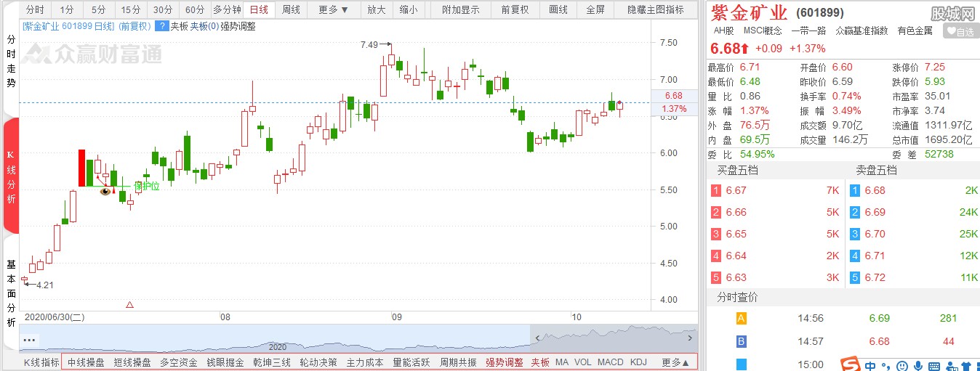
Task: Select 钱眼掘金 indicator
Action: click(x=225, y=362)
